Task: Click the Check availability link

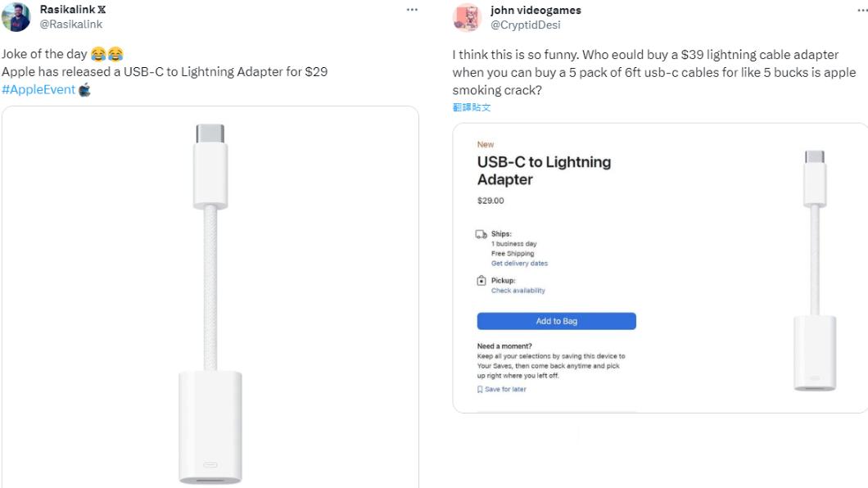Action: pyautogui.click(x=518, y=290)
